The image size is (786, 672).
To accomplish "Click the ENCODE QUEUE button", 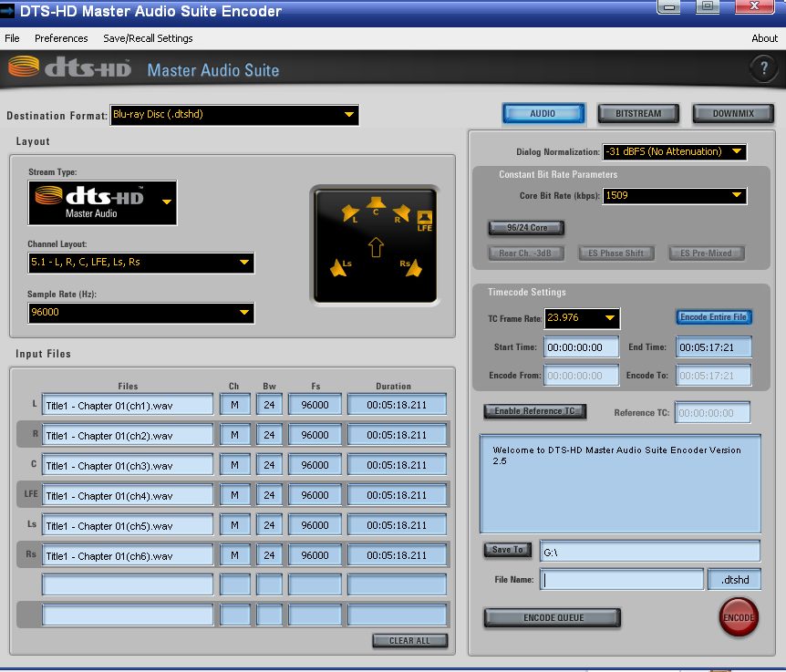I will pos(553,618).
